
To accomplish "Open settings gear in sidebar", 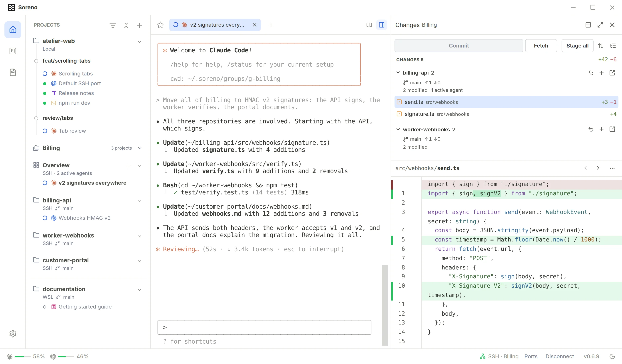I will tap(13, 334).
